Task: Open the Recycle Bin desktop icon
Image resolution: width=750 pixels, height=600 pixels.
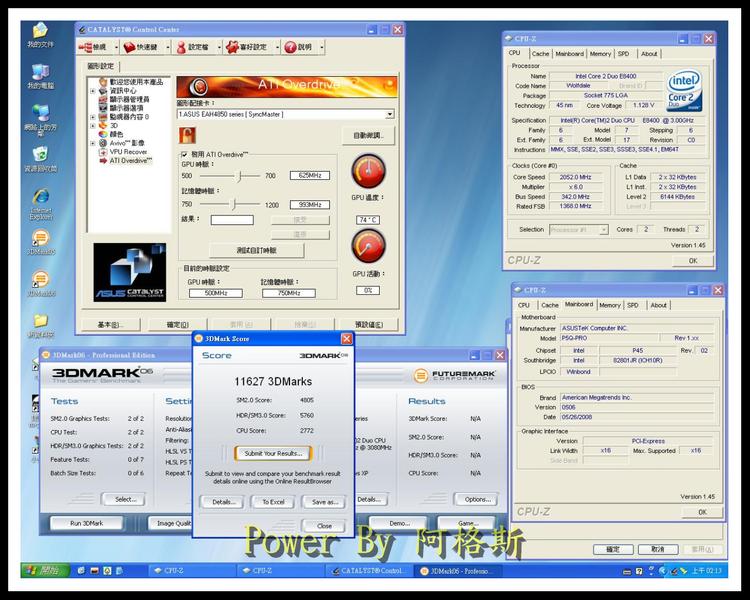Action: 40,159
